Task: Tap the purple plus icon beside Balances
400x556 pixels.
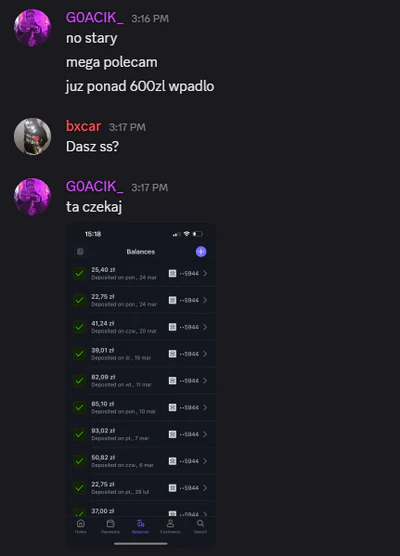Action: [201, 252]
